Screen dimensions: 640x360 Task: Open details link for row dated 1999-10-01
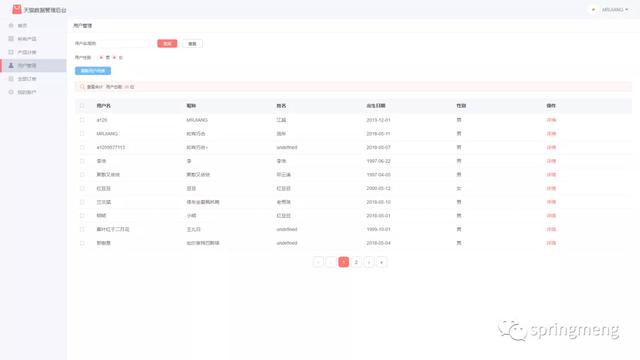(551, 229)
